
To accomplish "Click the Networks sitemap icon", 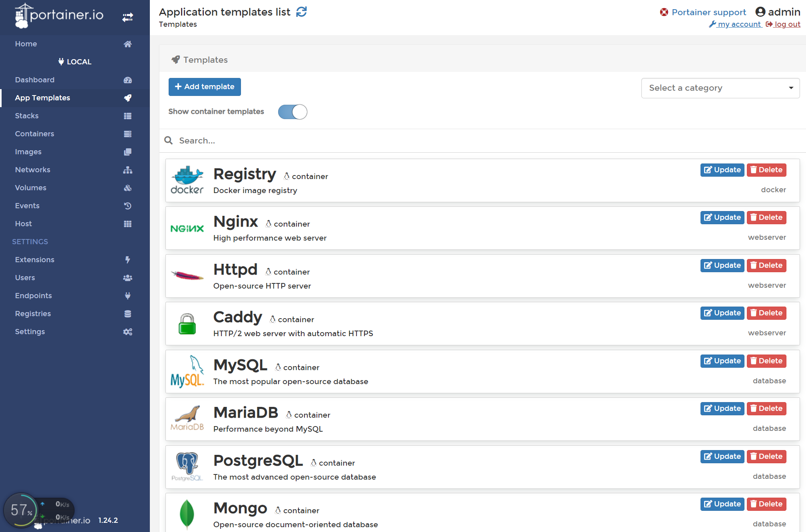I will (x=127, y=170).
